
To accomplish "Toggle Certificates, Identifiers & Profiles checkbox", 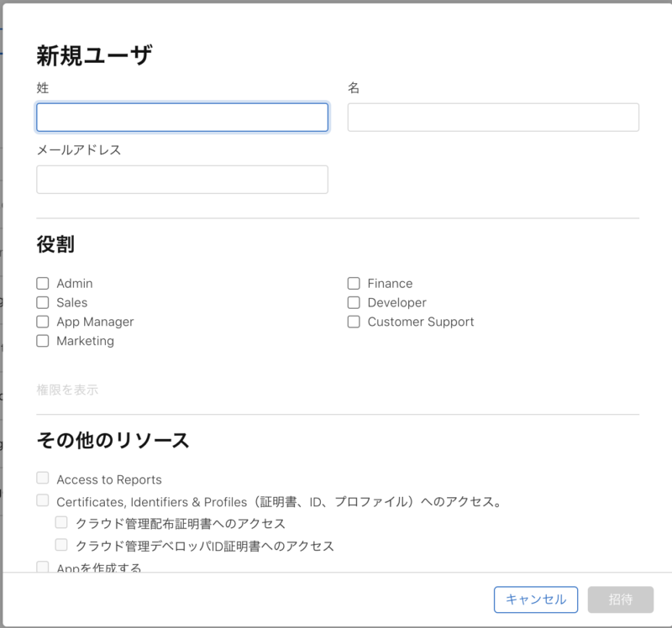I will (43, 501).
